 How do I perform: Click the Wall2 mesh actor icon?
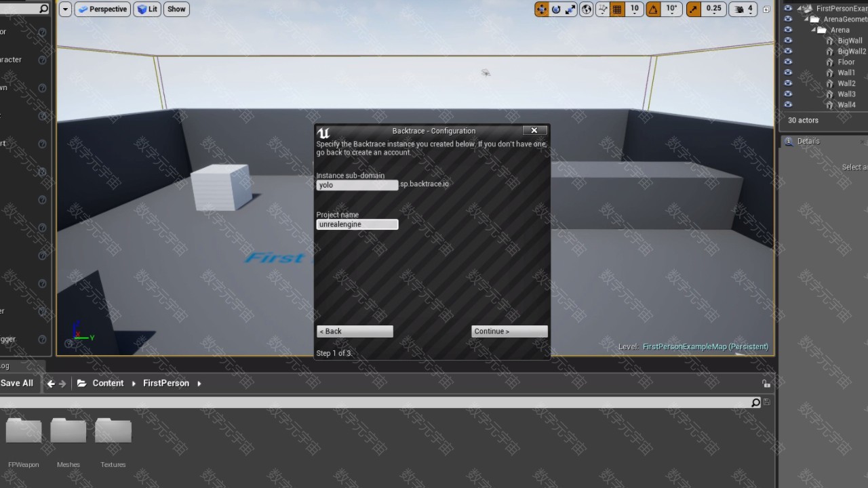(830, 83)
